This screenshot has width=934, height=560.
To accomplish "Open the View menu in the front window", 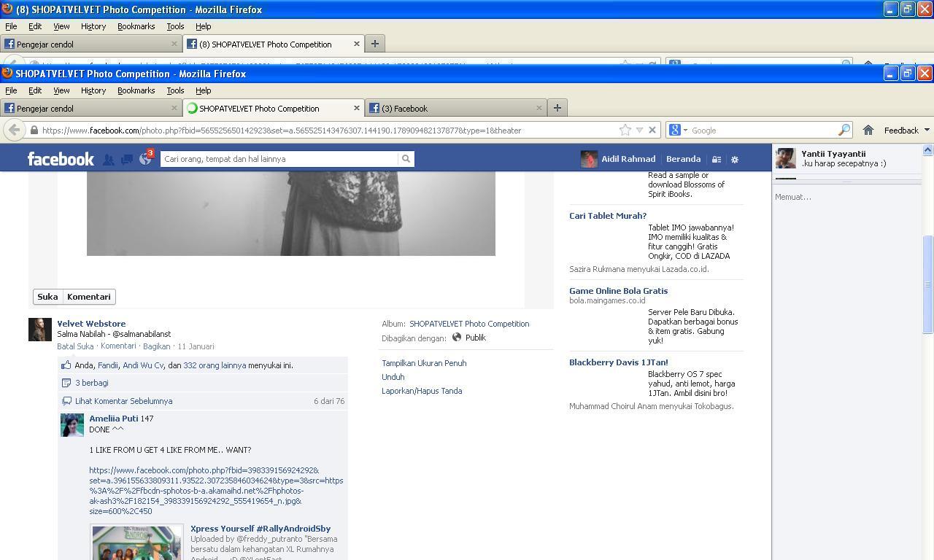I will [61, 90].
